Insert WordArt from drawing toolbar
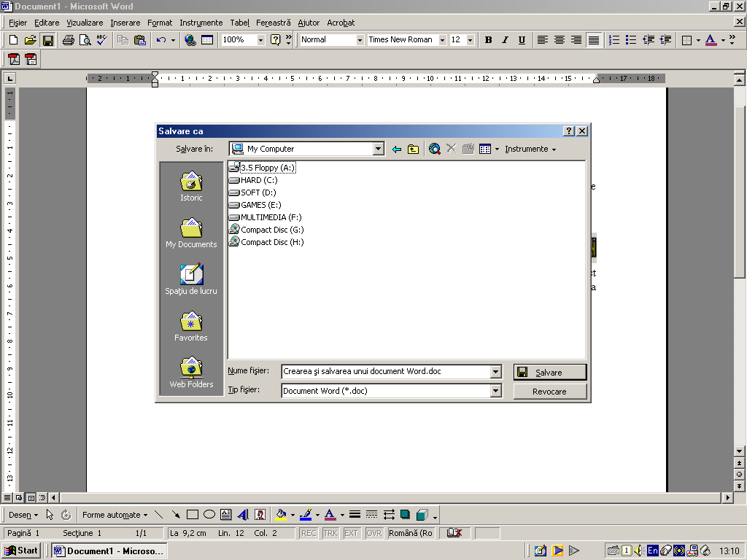Screen dimensions: 747x560 [243, 515]
